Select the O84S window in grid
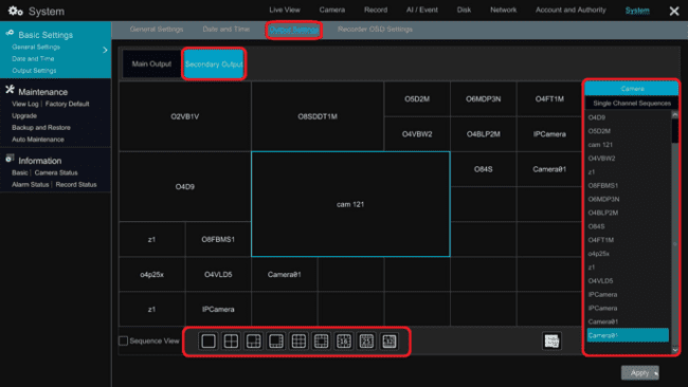The width and height of the screenshot is (688, 387). coord(483,169)
